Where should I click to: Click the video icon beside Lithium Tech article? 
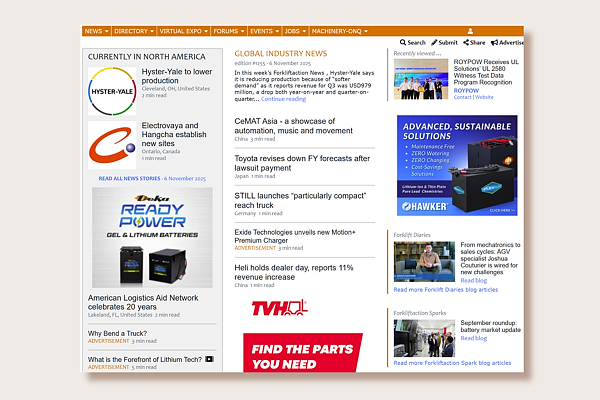(210, 359)
